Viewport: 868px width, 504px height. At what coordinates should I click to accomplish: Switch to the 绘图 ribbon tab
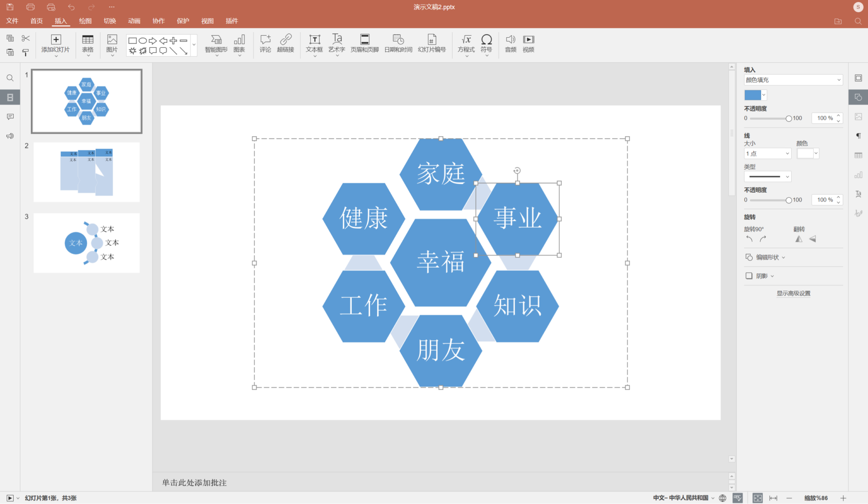(x=85, y=21)
